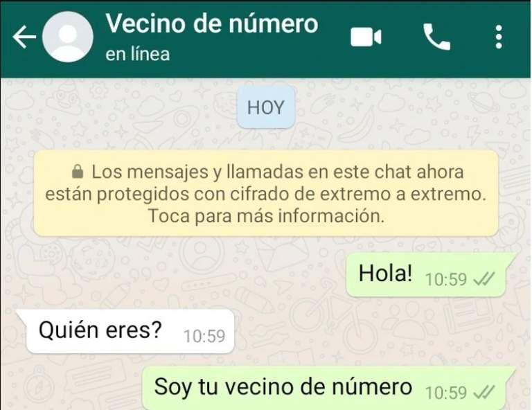Screen dimensions: 532x410
Task: Tap the HOY date badge
Action: pos(266,107)
